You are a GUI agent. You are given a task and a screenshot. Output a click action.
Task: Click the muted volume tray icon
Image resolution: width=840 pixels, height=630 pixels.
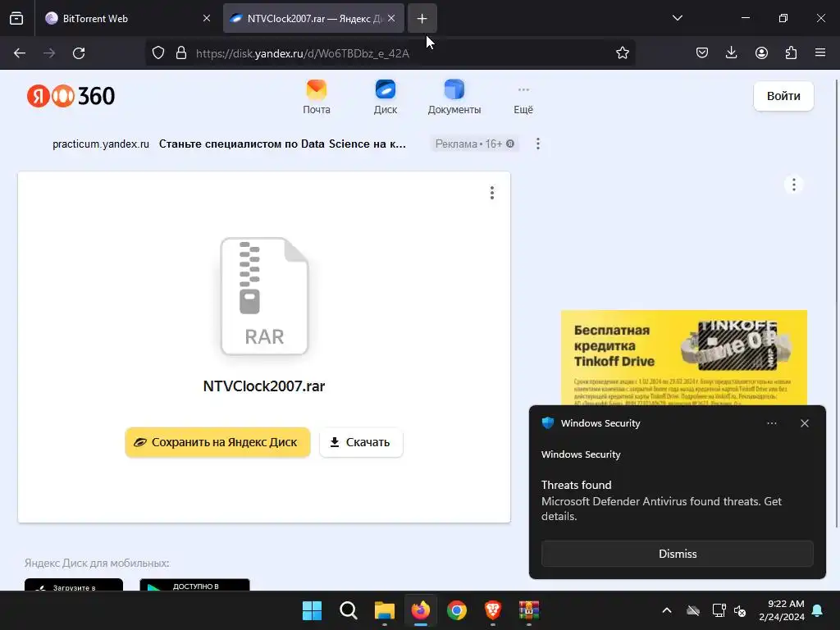[741, 610]
